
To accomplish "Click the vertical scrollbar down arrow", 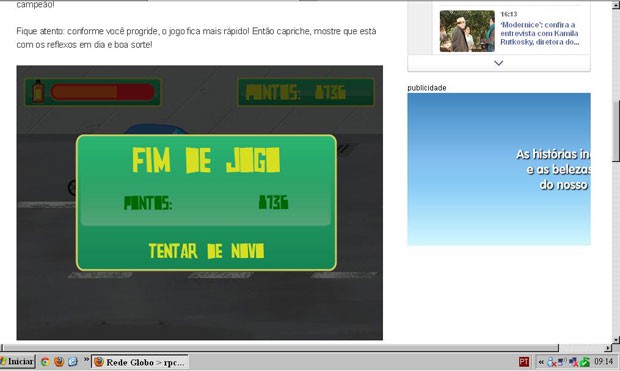I will tap(616, 339).
